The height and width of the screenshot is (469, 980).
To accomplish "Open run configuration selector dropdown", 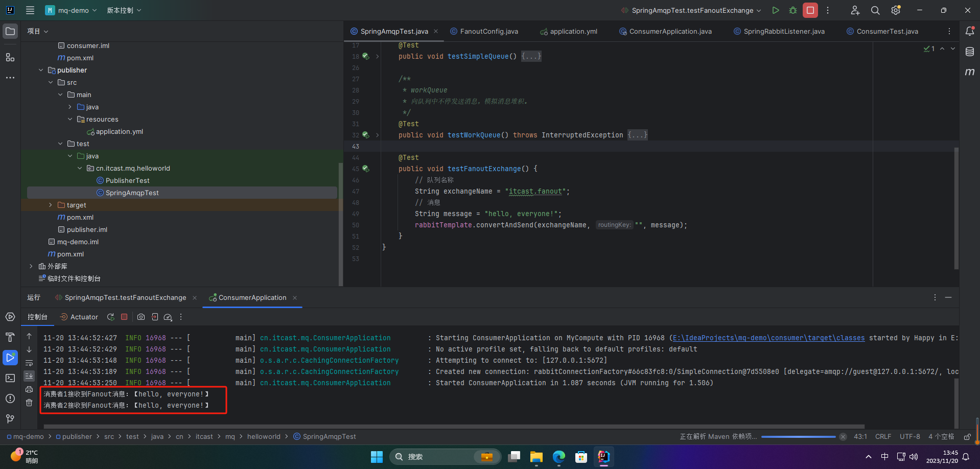I will pos(691,10).
